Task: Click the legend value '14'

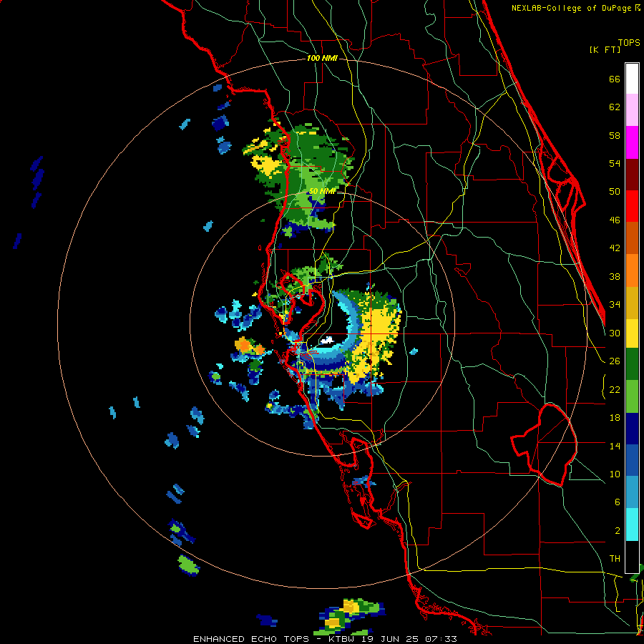Action: [x=615, y=446]
